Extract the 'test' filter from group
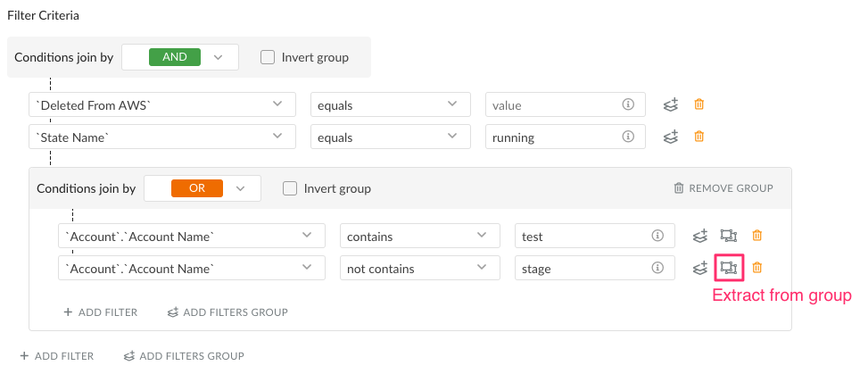 click(x=729, y=236)
